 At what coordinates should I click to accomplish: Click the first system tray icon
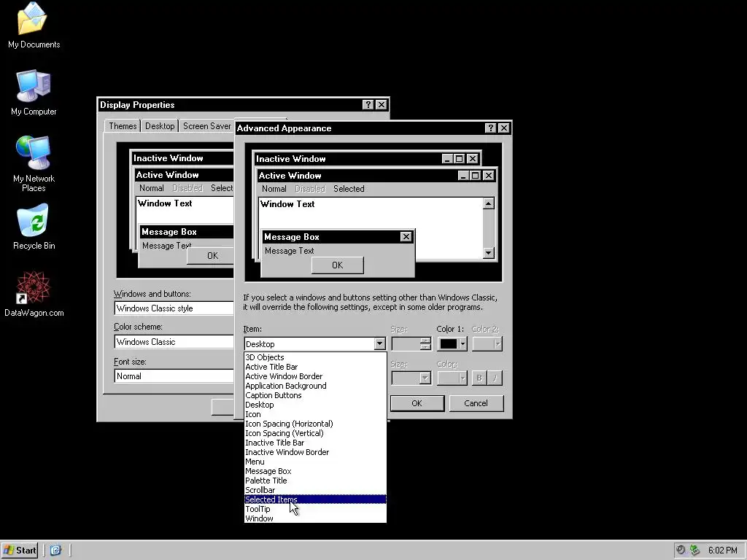tap(681, 551)
